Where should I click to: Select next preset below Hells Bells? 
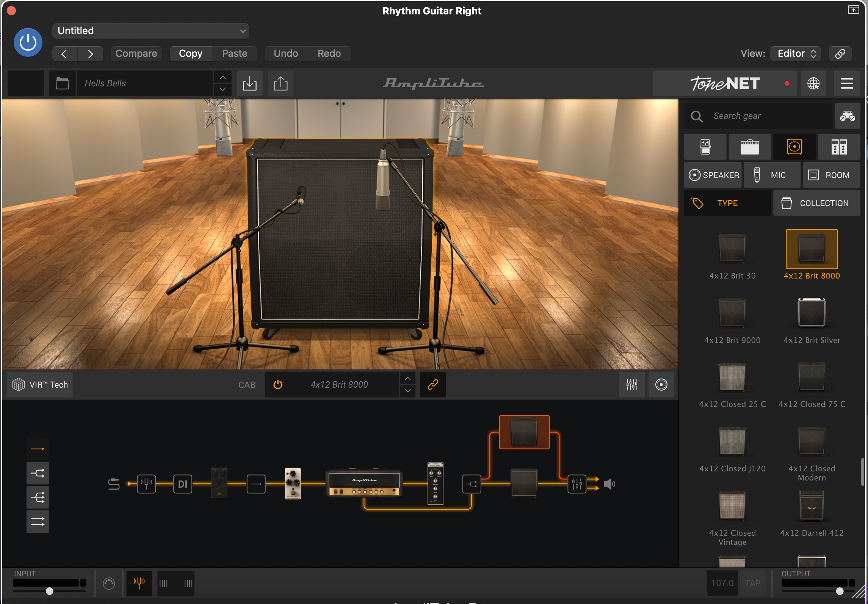pyautogui.click(x=223, y=89)
